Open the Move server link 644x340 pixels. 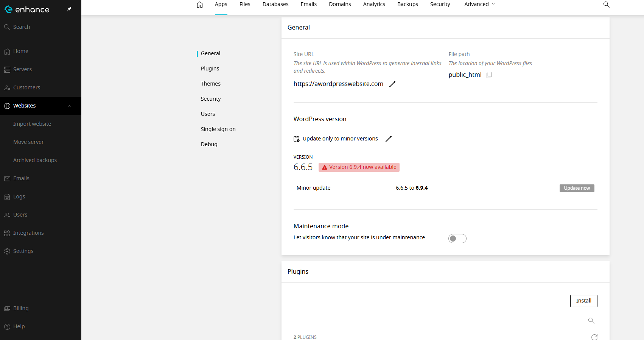(28, 142)
